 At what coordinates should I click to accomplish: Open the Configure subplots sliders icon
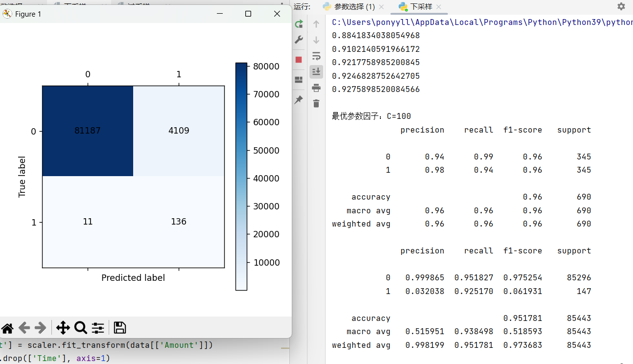tap(98, 328)
